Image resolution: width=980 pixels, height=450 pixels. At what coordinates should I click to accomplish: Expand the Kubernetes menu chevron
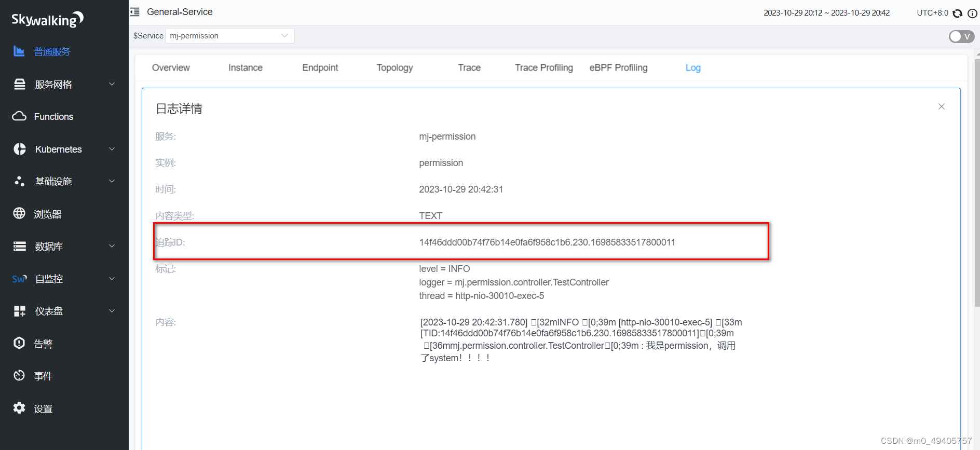tap(112, 149)
